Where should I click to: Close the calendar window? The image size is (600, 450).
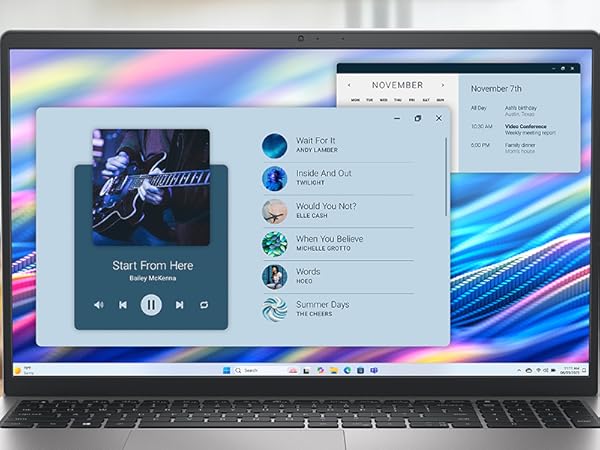572,68
